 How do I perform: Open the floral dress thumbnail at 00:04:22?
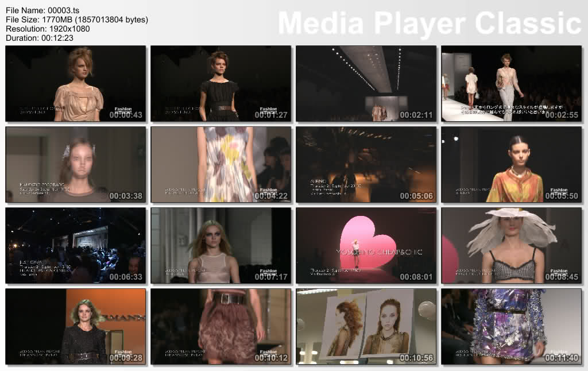click(x=221, y=165)
